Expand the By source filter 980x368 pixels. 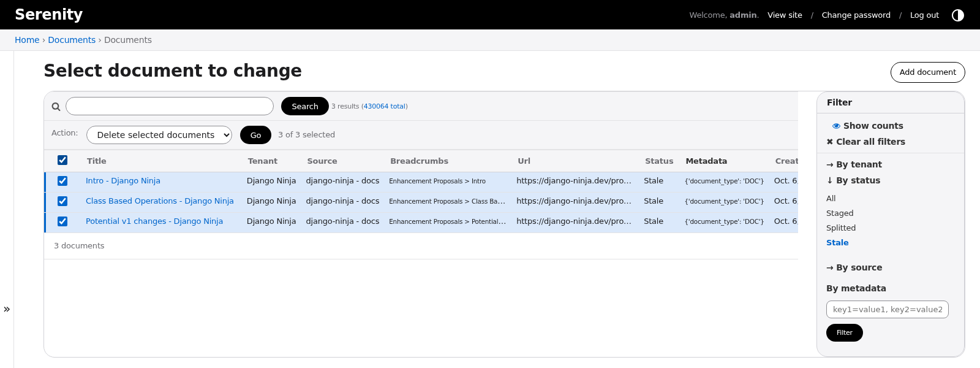pos(854,267)
